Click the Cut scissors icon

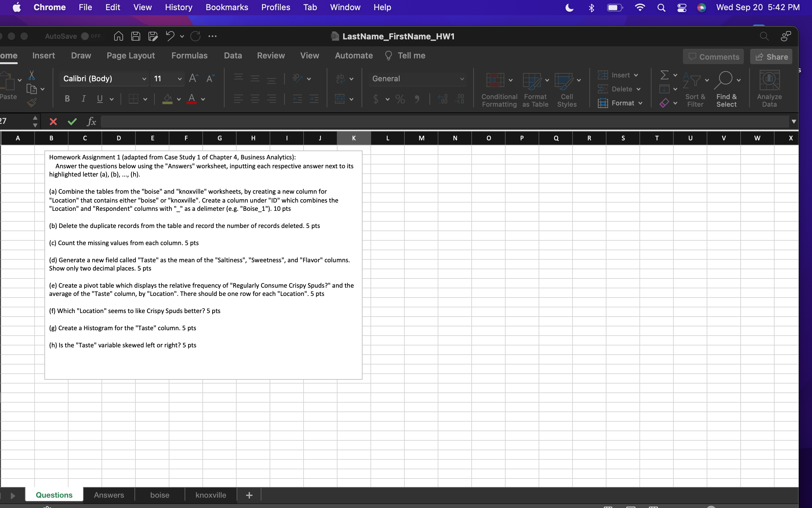[x=32, y=75]
